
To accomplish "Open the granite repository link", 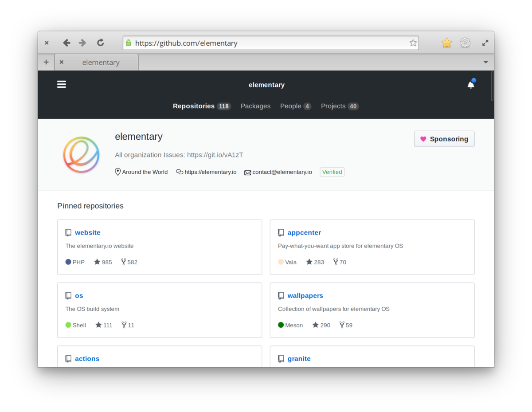I will [299, 358].
